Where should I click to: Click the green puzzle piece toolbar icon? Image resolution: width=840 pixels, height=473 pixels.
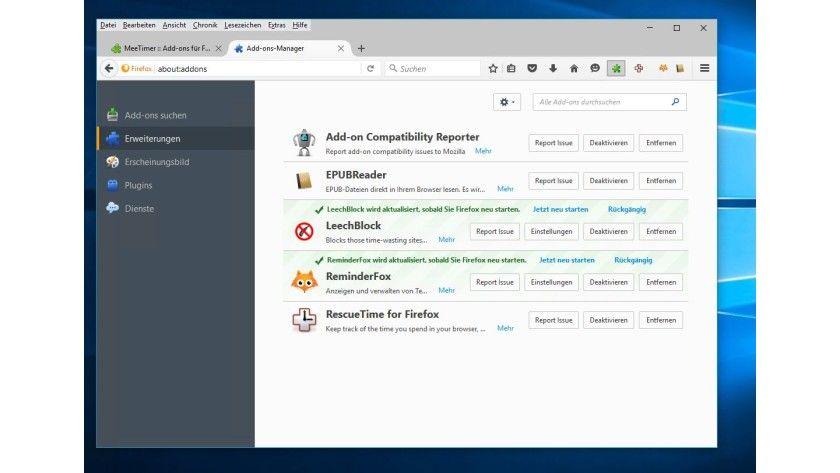click(616, 69)
